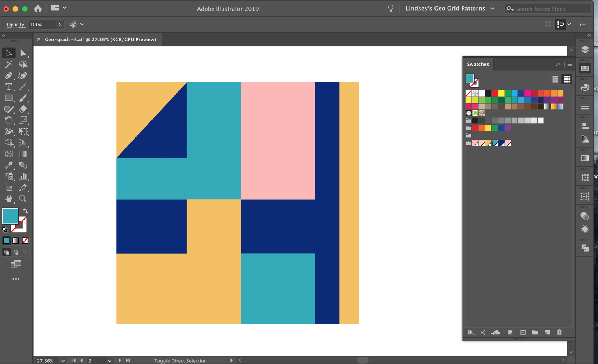
Task: Select the Selection tool arrow
Action: [x=9, y=53]
